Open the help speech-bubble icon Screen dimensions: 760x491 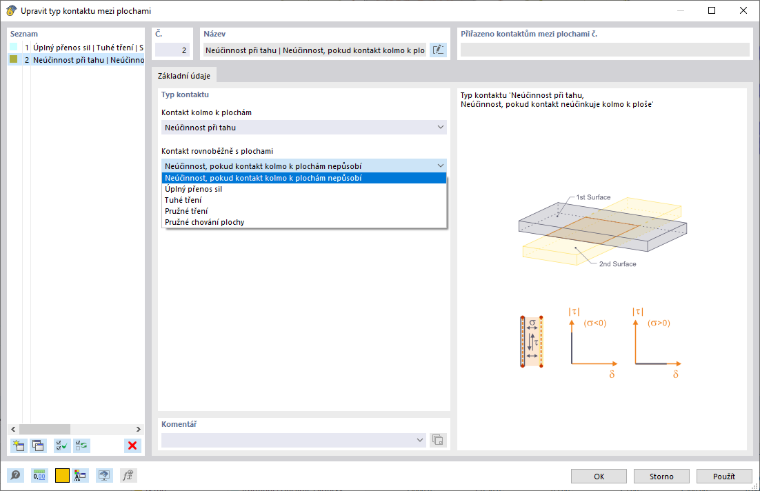16,475
